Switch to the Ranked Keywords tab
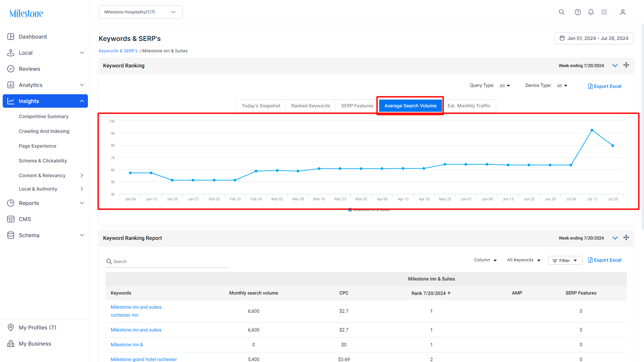 pyautogui.click(x=310, y=106)
